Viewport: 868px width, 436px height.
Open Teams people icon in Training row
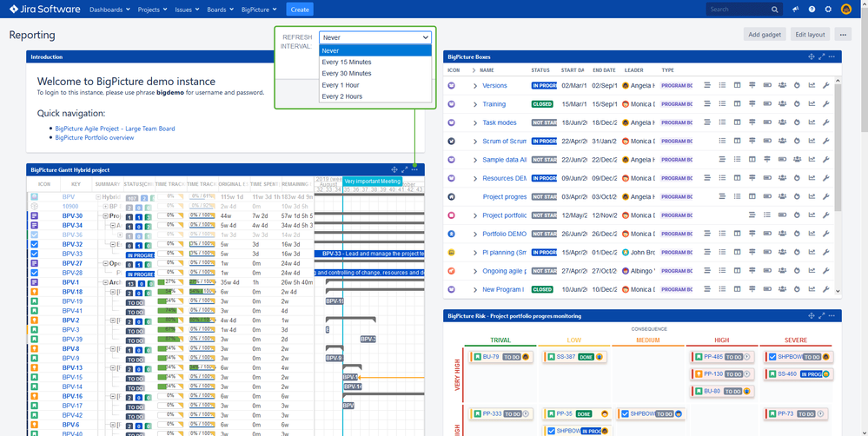tap(782, 104)
